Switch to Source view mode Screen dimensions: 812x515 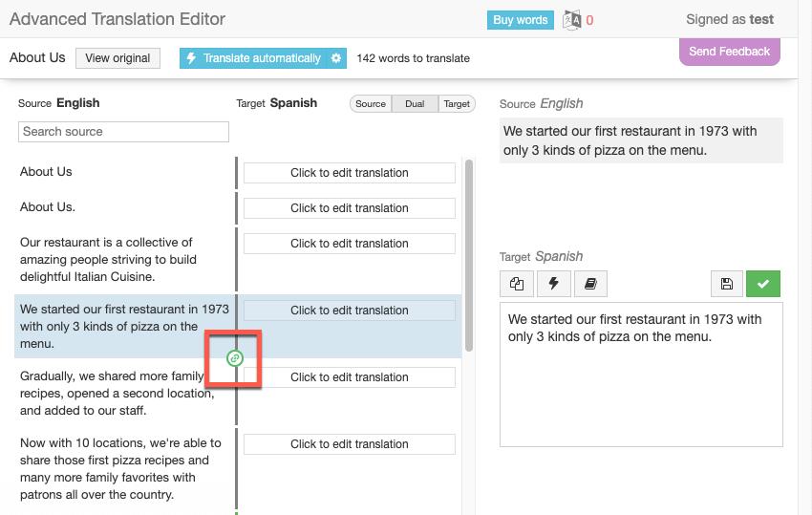(371, 104)
